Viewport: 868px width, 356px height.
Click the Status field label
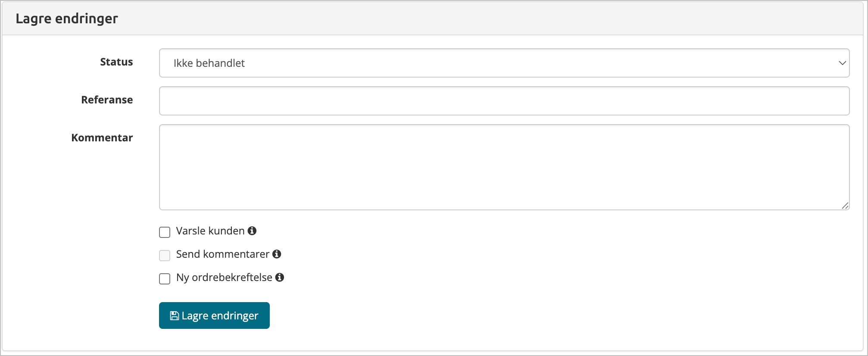(x=116, y=62)
